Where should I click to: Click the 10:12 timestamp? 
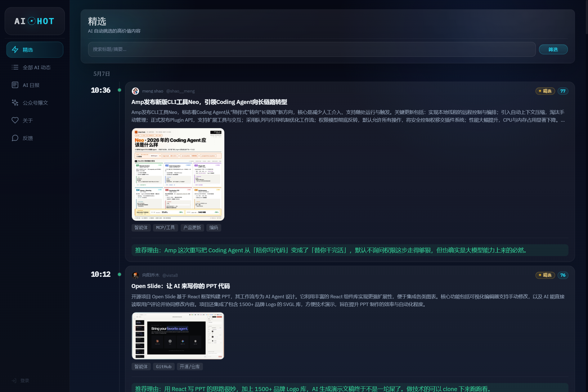pos(101,274)
